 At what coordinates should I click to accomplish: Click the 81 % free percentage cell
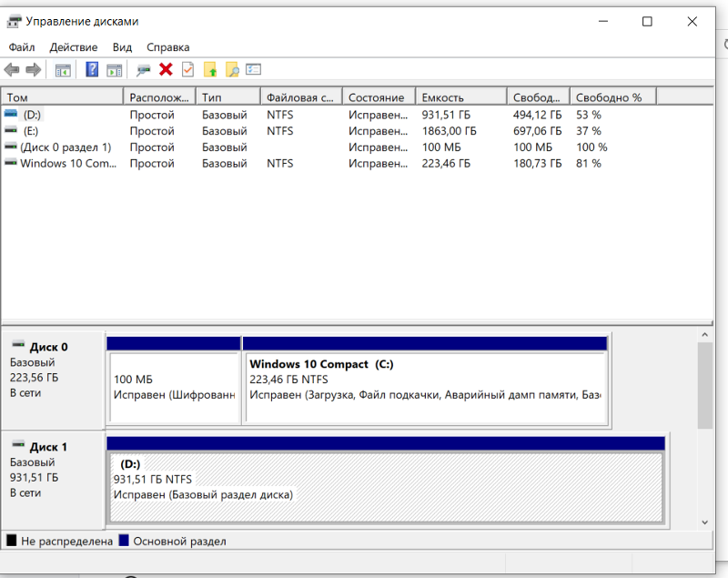pyautogui.click(x=588, y=164)
